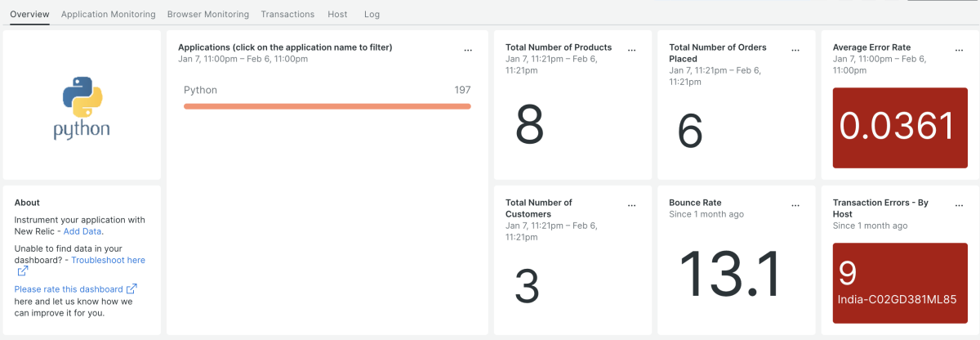Viewport: 980px width, 340px height.
Task: Click the red 0.0361 error rate tile
Action: (x=897, y=127)
